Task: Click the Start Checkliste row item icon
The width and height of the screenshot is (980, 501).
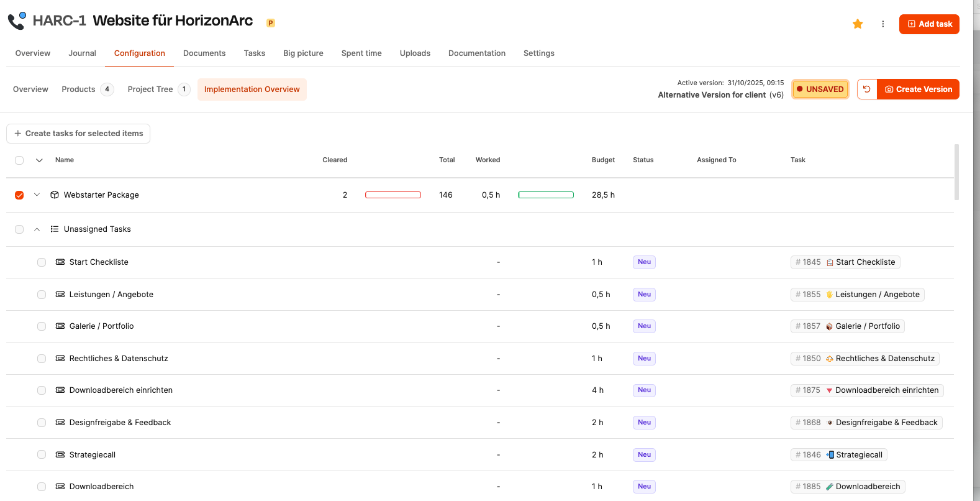Action: (60, 262)
